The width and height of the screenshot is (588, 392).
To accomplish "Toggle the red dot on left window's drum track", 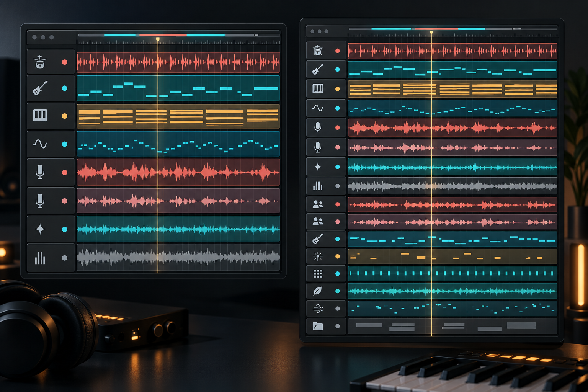I will tap(65, 62).
